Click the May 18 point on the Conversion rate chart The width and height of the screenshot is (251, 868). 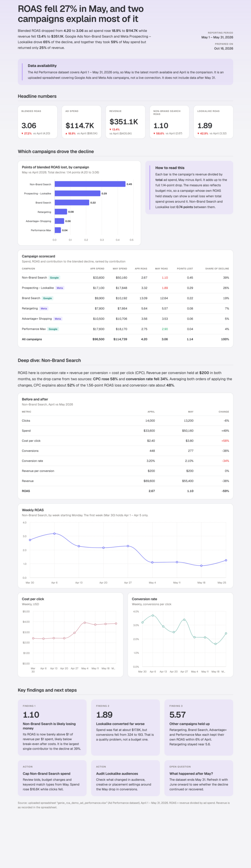(215, 644)
